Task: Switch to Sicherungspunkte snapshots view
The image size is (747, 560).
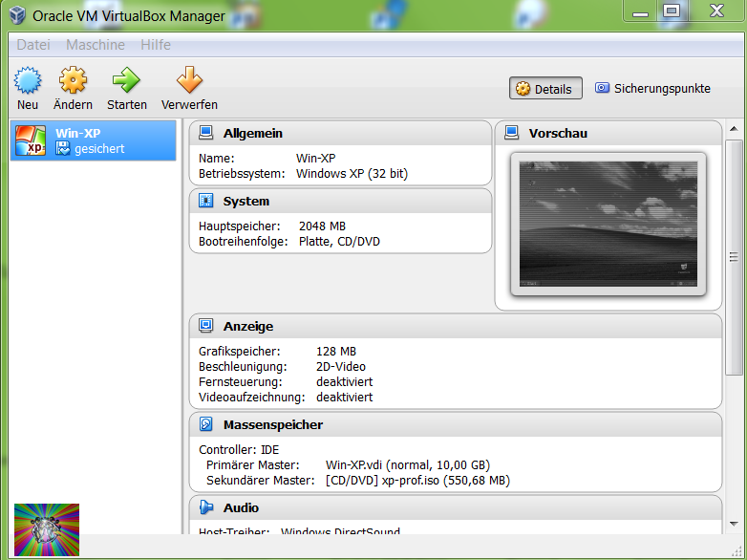Action: [653, 89]
